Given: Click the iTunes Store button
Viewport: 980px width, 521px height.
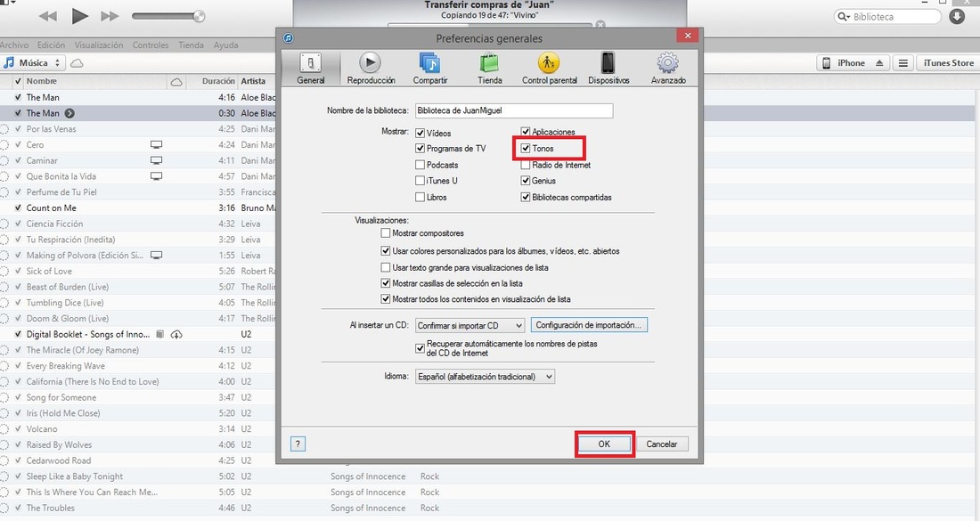Looking at the screenshot, I should (x=948, y=63).
